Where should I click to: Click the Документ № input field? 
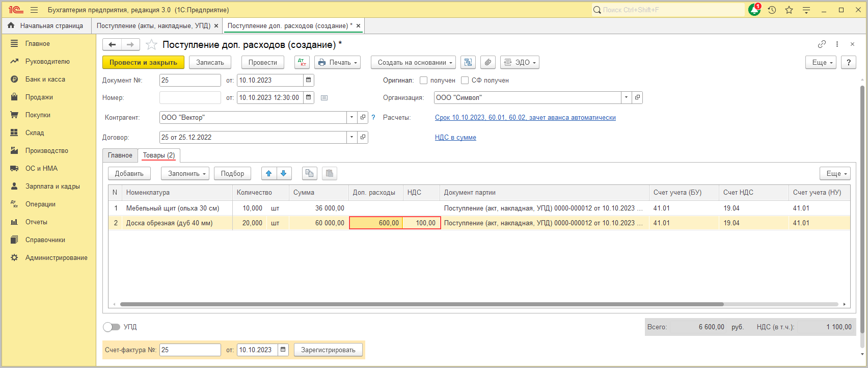pos(190,80)
